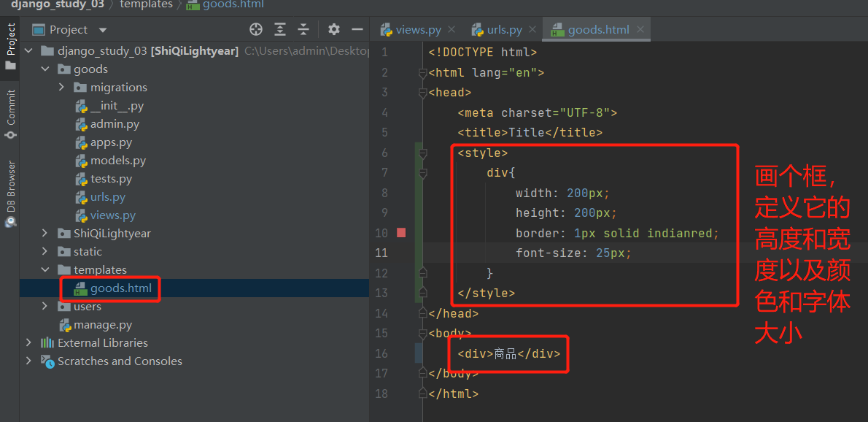Viewport: 868px width, 422px height.
Task: Click the migrations folder icon
Action: tap(80, 88)
